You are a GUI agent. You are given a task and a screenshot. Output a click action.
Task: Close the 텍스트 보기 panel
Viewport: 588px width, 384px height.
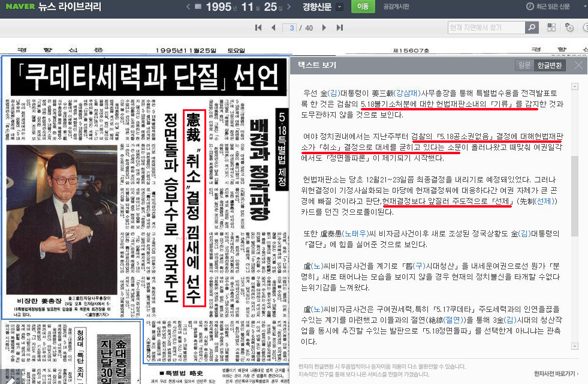578,65
